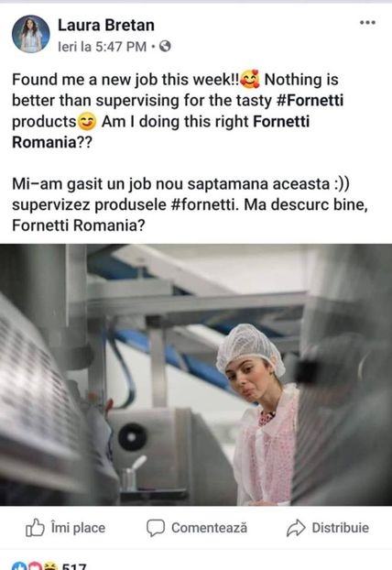Image resolution: width=392 pixels, height=570 pixels.
Task: Click the red heart reaction badge
Action: (35, 566)
